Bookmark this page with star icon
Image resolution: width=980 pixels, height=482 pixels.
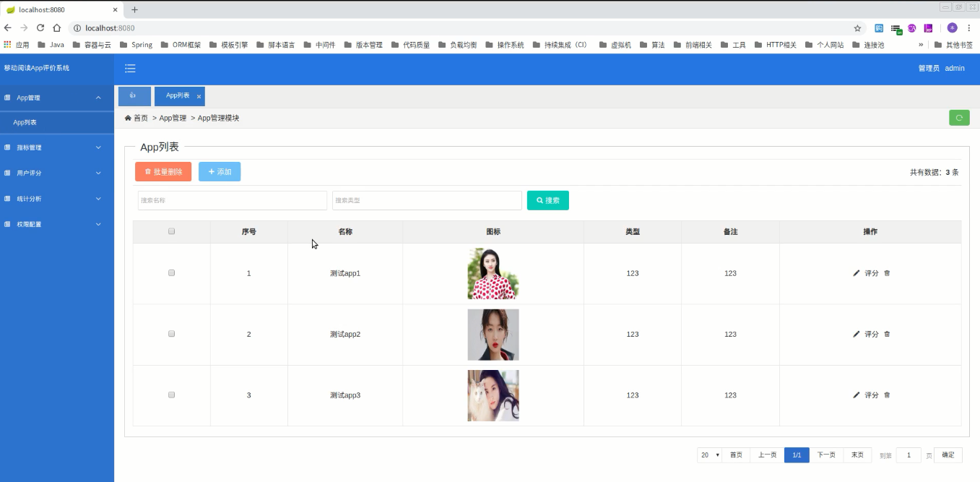pyautogui.click(x=857, y=28)
